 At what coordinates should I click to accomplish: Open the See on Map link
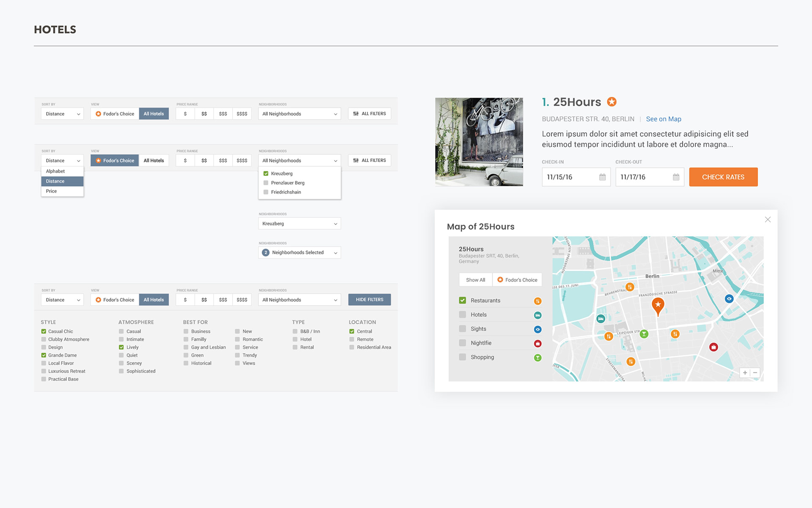(x=663, y=119)
